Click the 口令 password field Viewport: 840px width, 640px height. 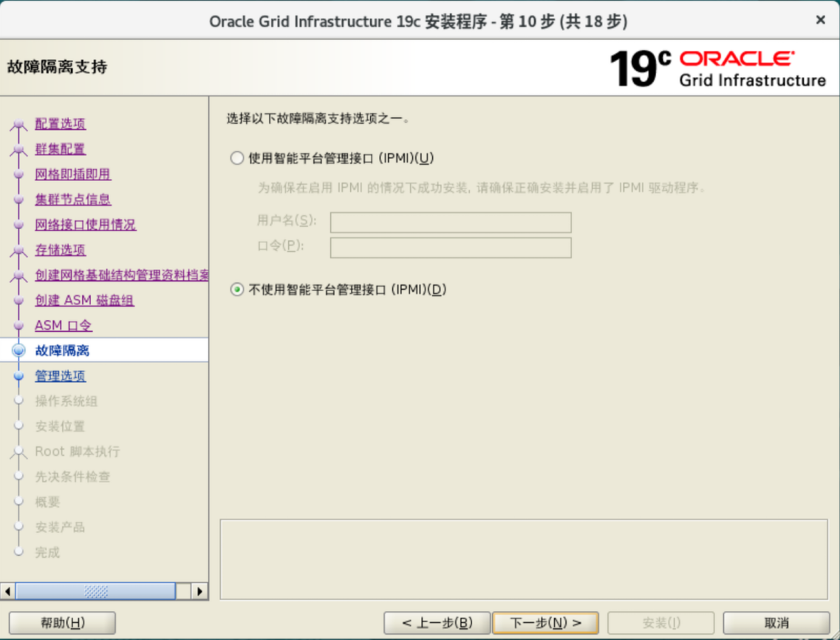pyautogui.click(x=450, y=248)
